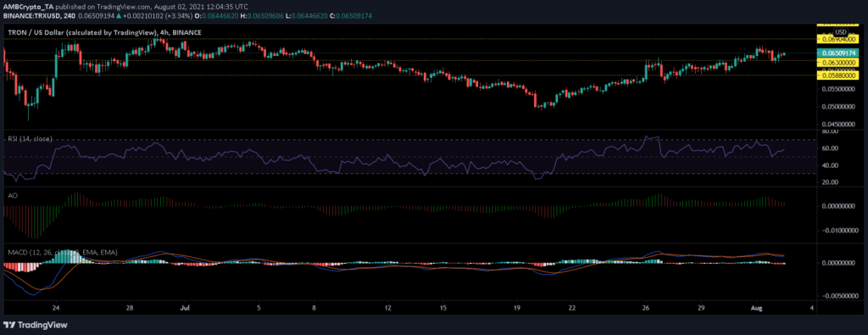The image size is (868, 335).
Task: Click the Jul label on the time axis
Action: coord(185,307)
